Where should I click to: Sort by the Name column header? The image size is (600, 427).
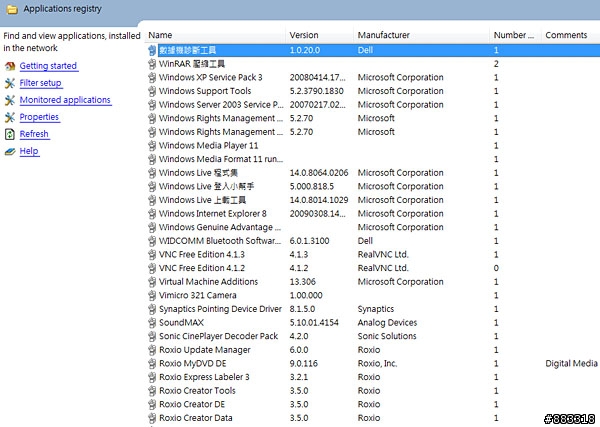coord(216,35)
